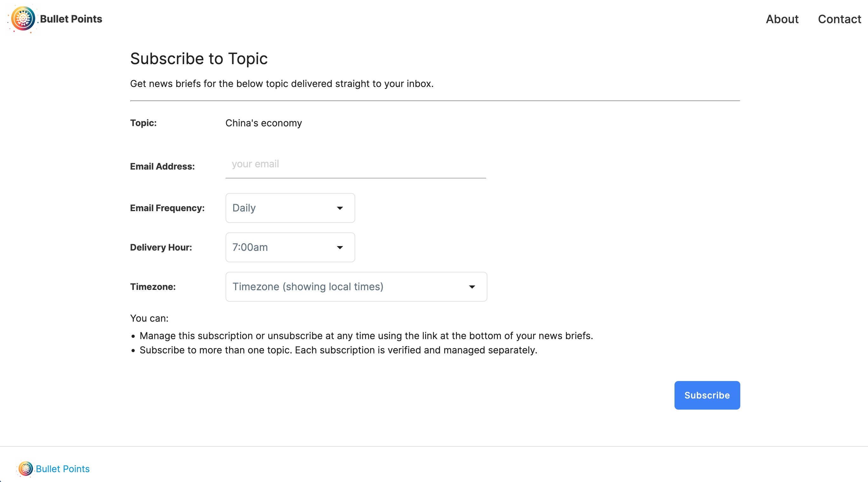Submit the form with the Subscribe button
Image resolution: width=868 pixels, height=482 pixels.
click(x=707, y=395)
